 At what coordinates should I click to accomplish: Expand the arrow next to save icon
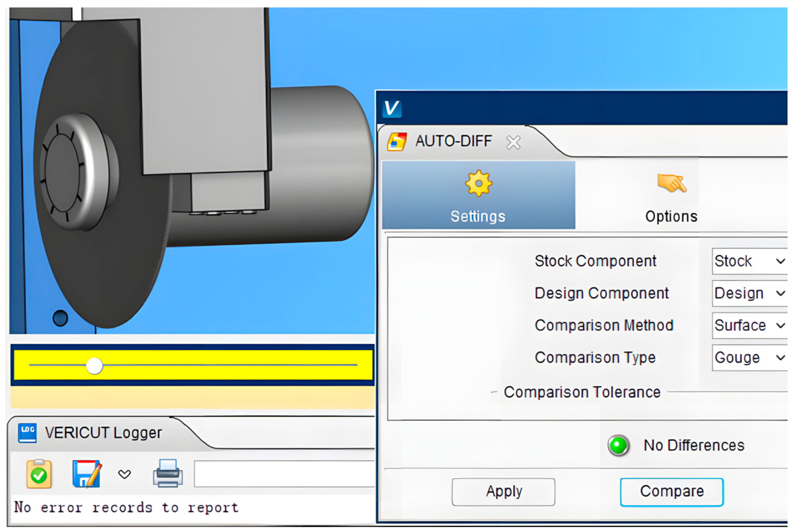click(x=125, y=474)
